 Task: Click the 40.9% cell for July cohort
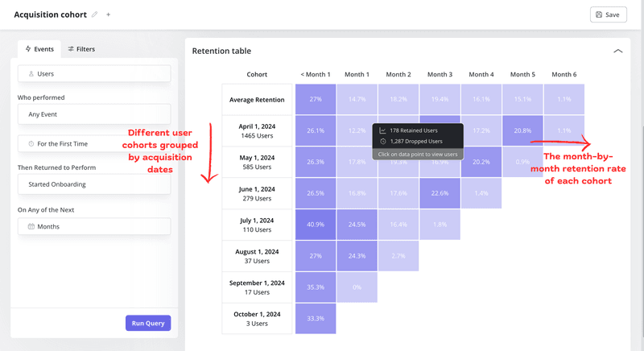[316, 225]
